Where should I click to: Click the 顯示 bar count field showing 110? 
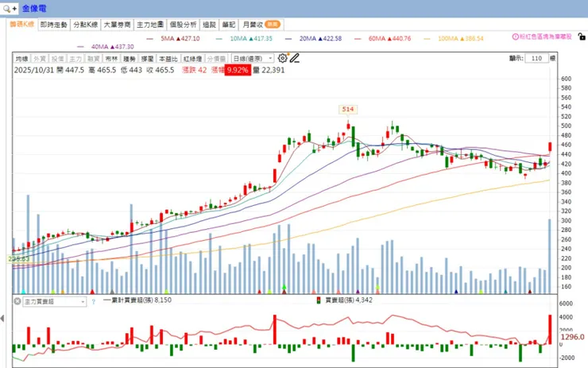(536, 58)
